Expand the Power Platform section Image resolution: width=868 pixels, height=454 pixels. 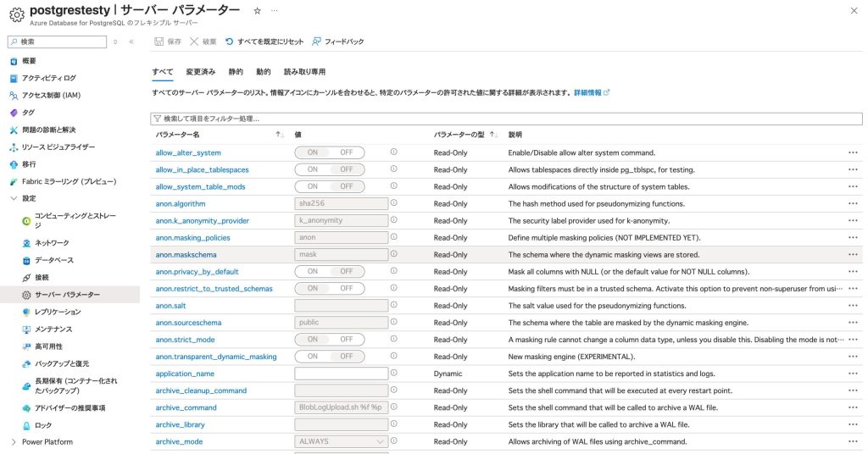point(14,442)
